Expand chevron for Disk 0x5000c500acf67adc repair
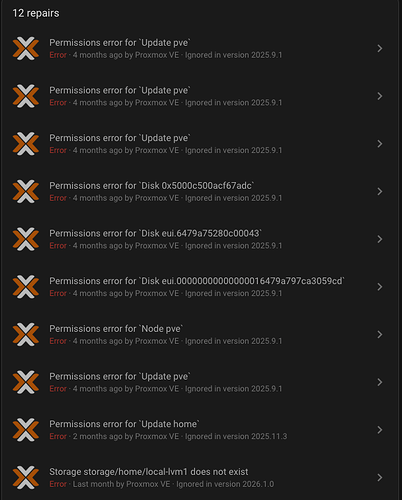The image size is (402, 500). pyautogui.click(x=380, y=191)
